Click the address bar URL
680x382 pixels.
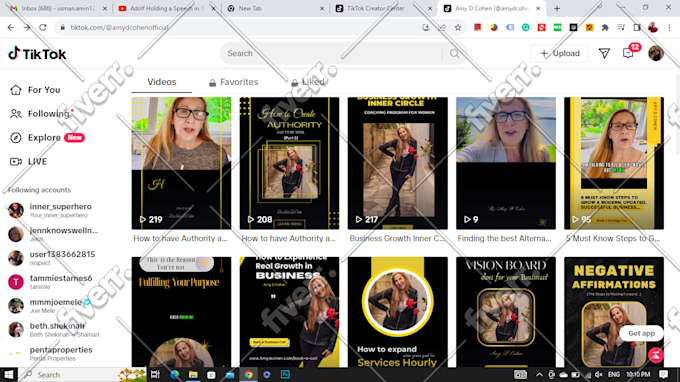click(x=119, y=27)
